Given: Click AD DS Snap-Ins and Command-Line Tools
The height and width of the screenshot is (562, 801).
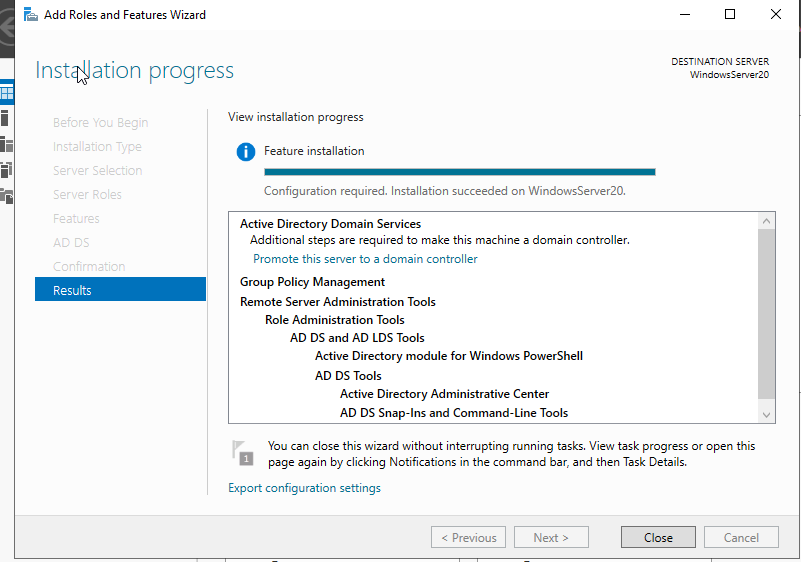Looking at the screenshot, I should coord(454,413).
